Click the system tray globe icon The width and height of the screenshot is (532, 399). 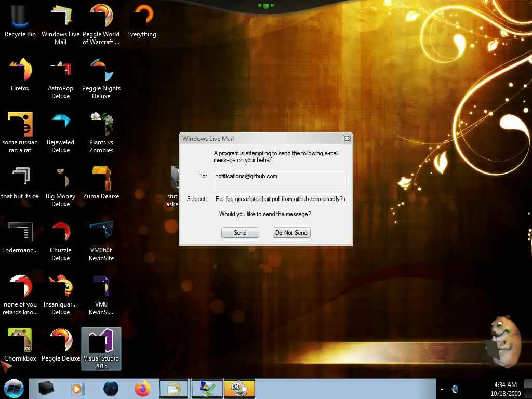455,389
